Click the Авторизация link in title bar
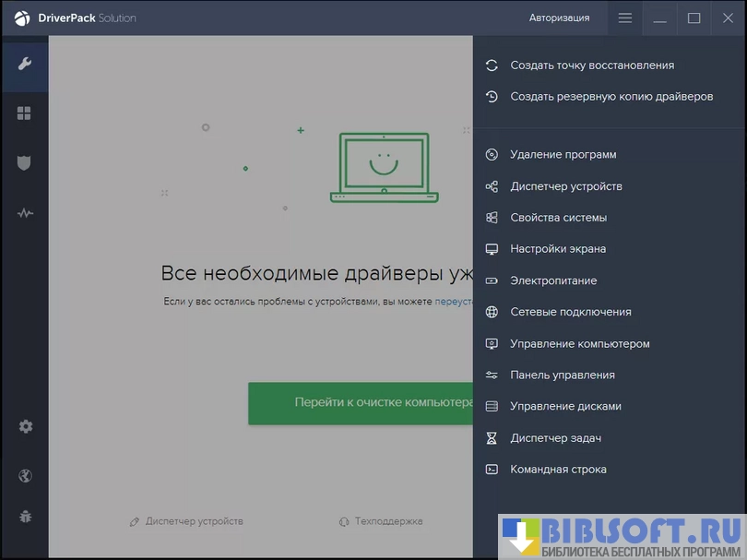 click(x=559, y=18)
